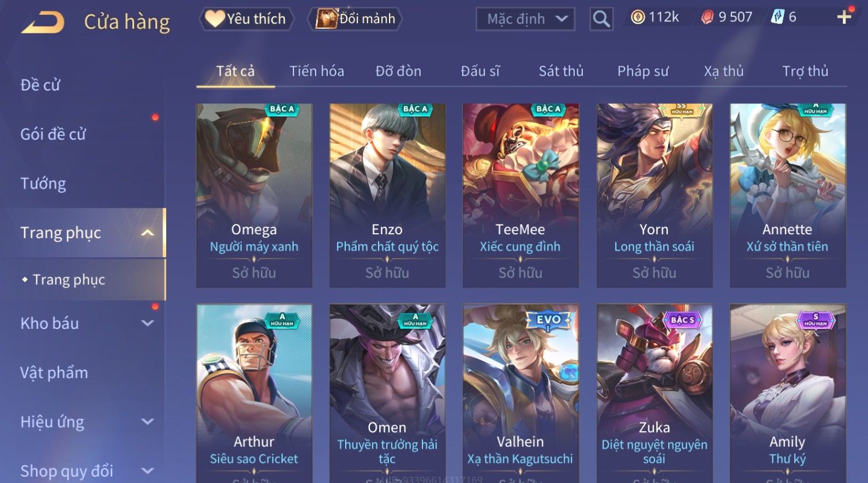Tap the plus icon to add currency

pyautogui.click(x=844, y=17)
